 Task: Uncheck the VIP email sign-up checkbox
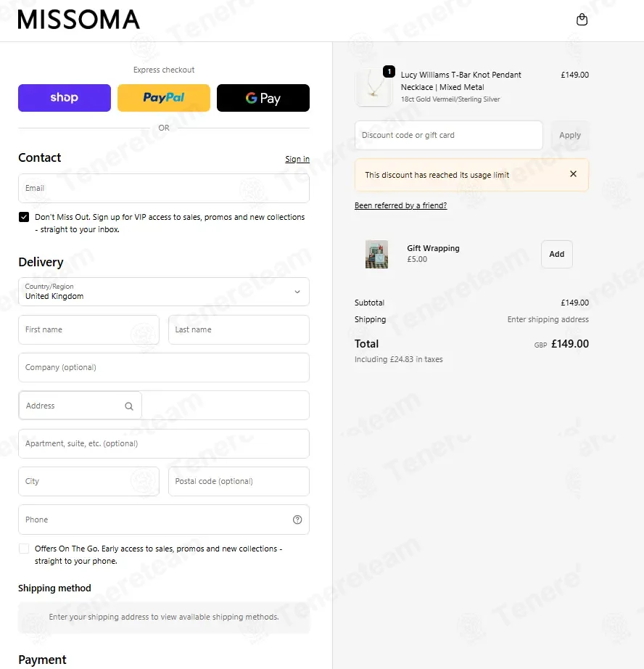click(24, 217)
